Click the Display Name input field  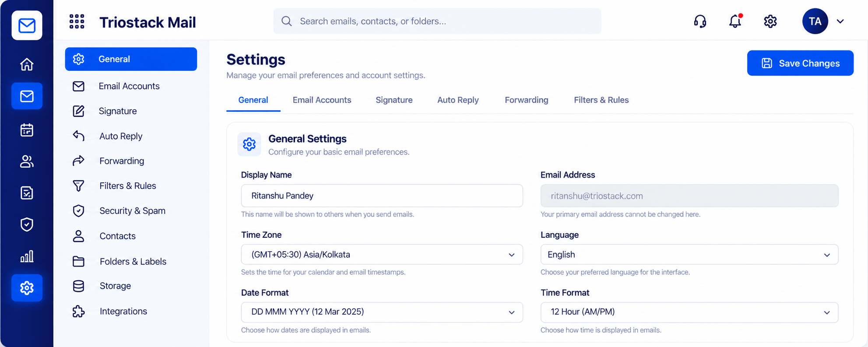[382, 196]
